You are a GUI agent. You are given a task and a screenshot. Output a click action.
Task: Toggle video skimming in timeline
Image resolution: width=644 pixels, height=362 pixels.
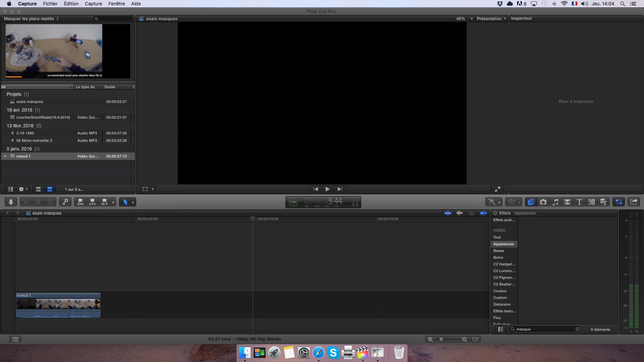click(x=448, y=213)
